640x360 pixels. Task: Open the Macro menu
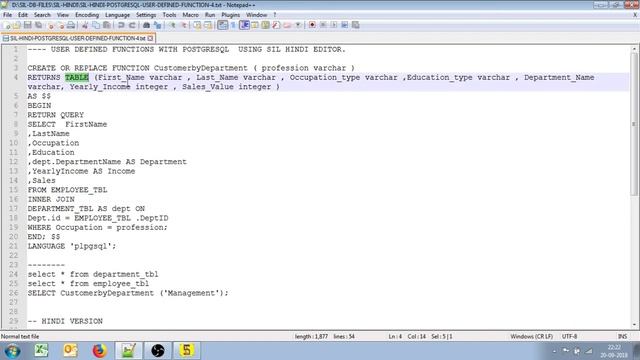click(190, 15)
